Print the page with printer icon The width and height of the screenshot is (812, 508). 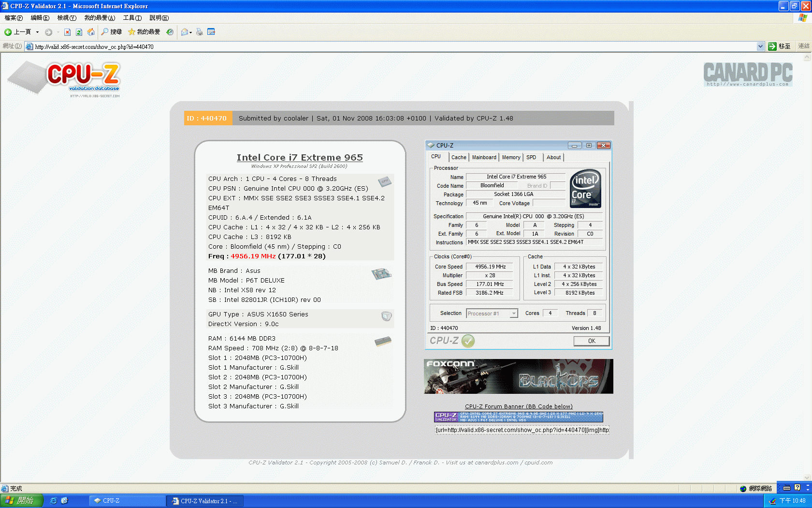click(199, 32)
